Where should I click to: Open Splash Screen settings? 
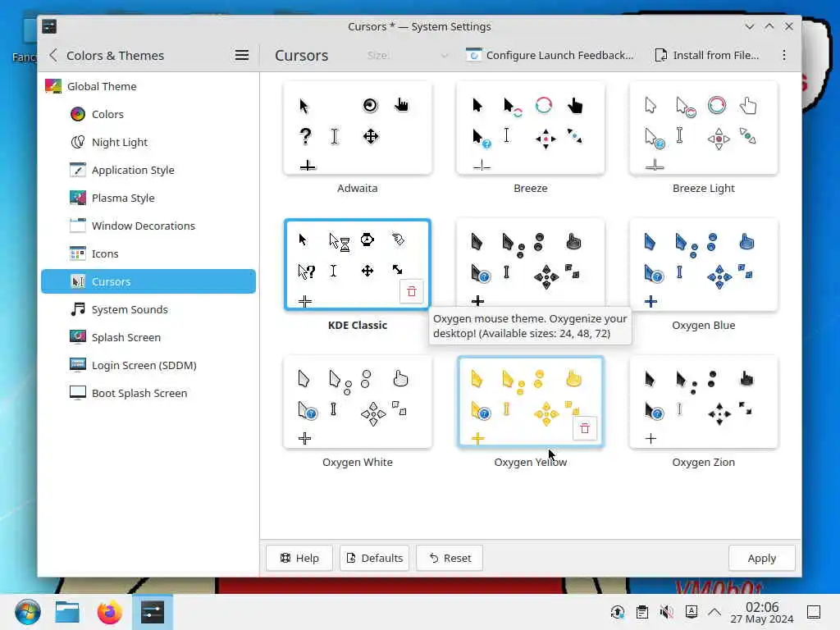click(148, 337)
